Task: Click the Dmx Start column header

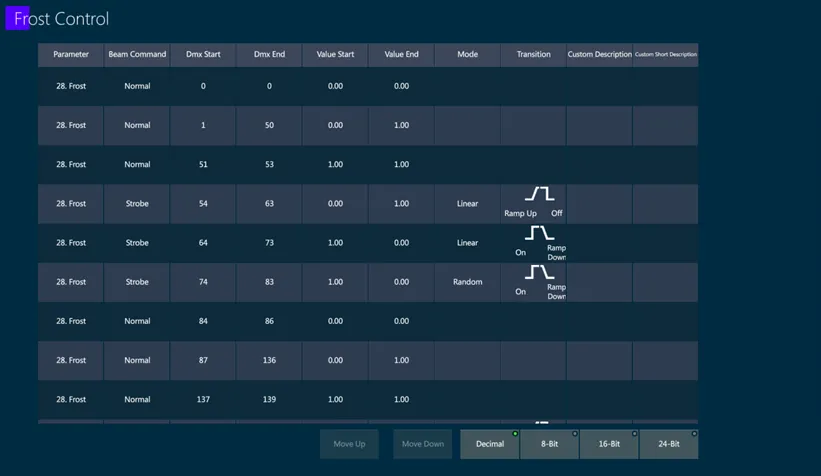Action: click(203, 54)
